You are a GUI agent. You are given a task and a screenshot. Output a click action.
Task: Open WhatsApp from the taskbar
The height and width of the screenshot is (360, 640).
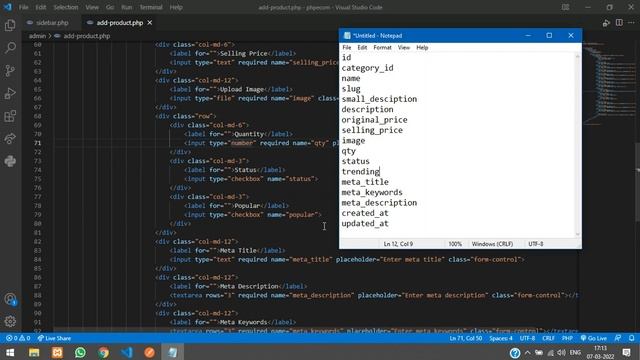(x=80, y=352)
